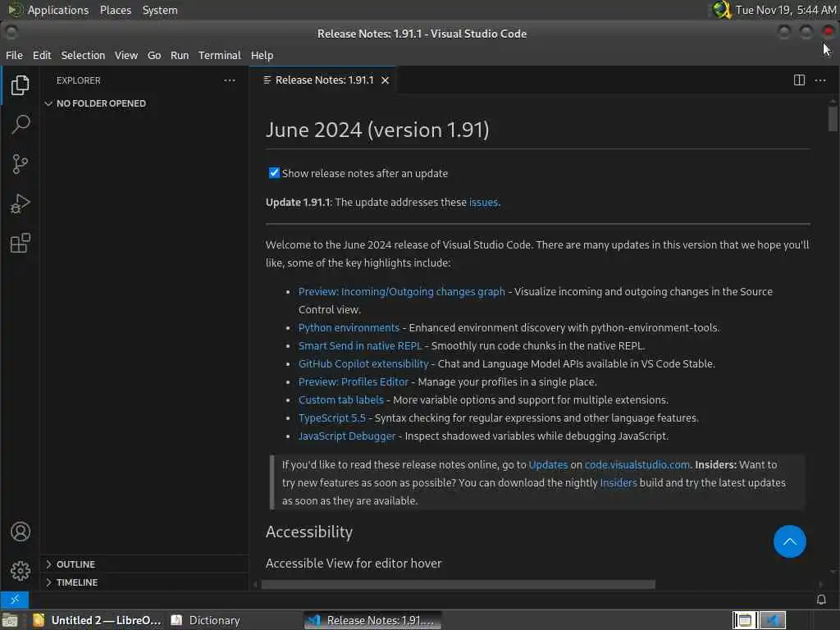
Task: Click the split editor right icon
Action: point(799,80)
